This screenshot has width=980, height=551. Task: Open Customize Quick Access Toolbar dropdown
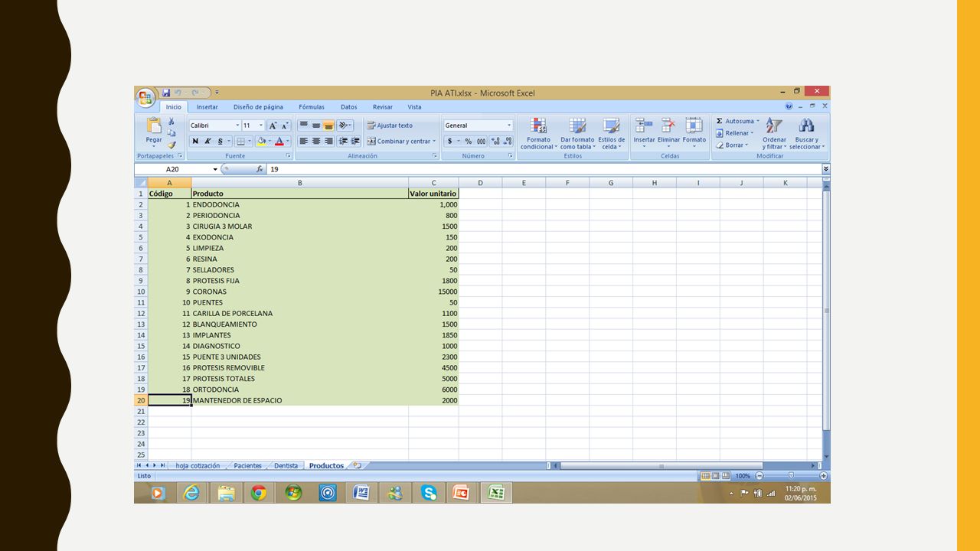pos(217,93)
